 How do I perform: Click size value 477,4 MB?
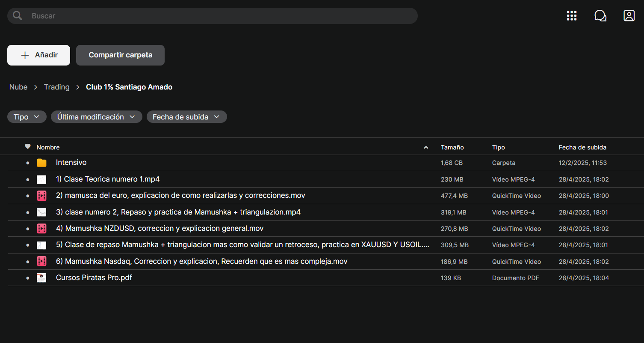click(x=455, y=196)
